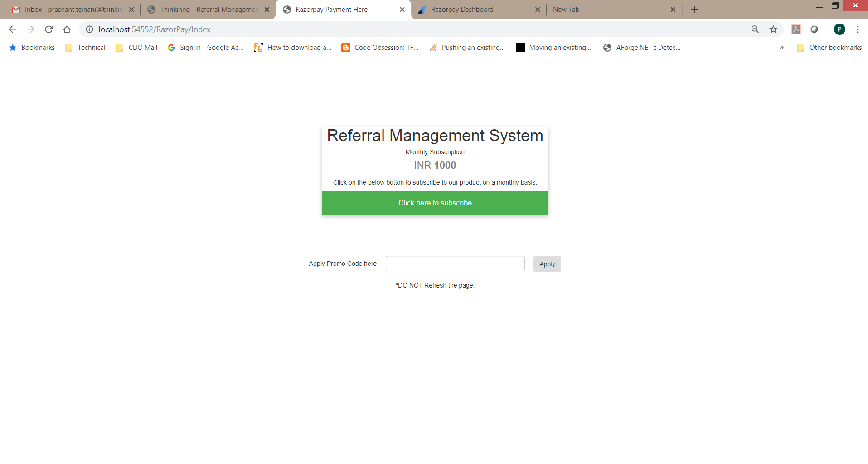This screenshot has height=464, width=868.
Task: Click the address bar URL localhost:54552/RazorPay/Index
Action: (155, 29)
